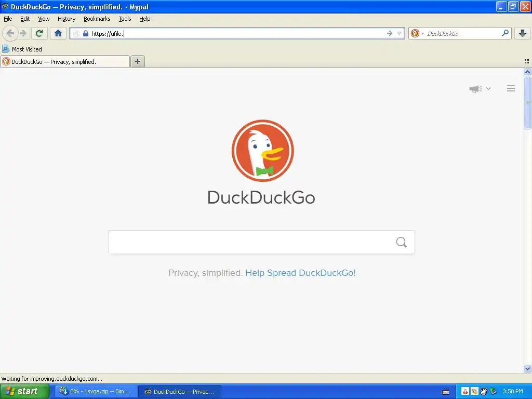Click the Go arrow in address bar
This screenshot has height=399, width=532.
click(x=390, y=33)
